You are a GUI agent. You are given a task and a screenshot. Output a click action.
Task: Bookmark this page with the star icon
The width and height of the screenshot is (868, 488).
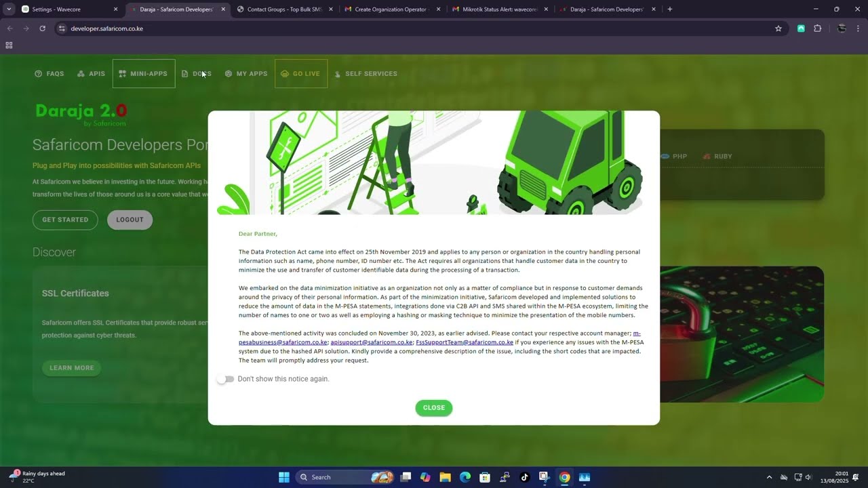[x=778, y=28]
